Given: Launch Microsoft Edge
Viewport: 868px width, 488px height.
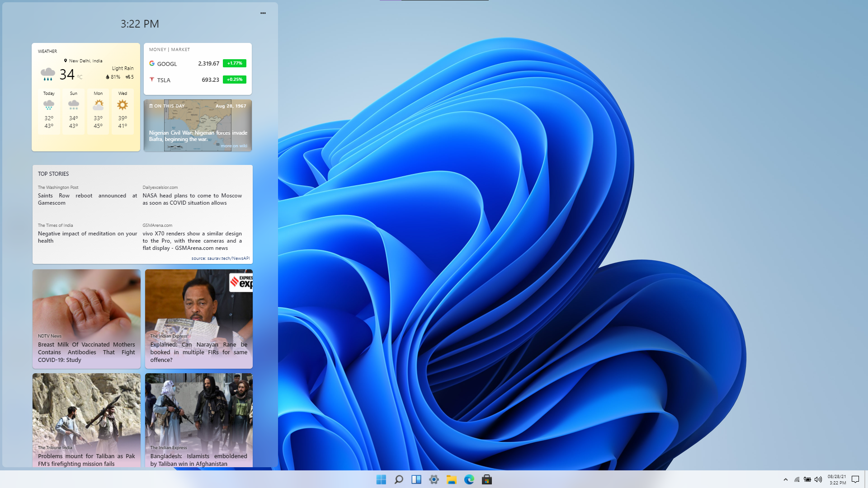Looking at the screenshot, I should 469,479.
